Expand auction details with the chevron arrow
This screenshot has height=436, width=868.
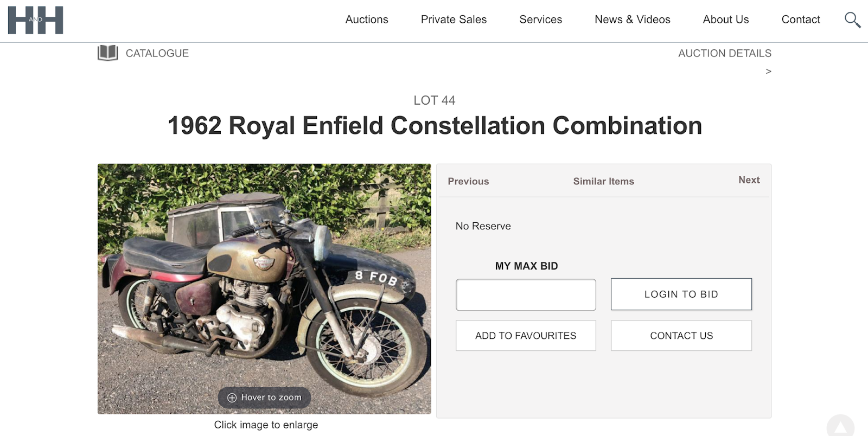tap(768, 71)
